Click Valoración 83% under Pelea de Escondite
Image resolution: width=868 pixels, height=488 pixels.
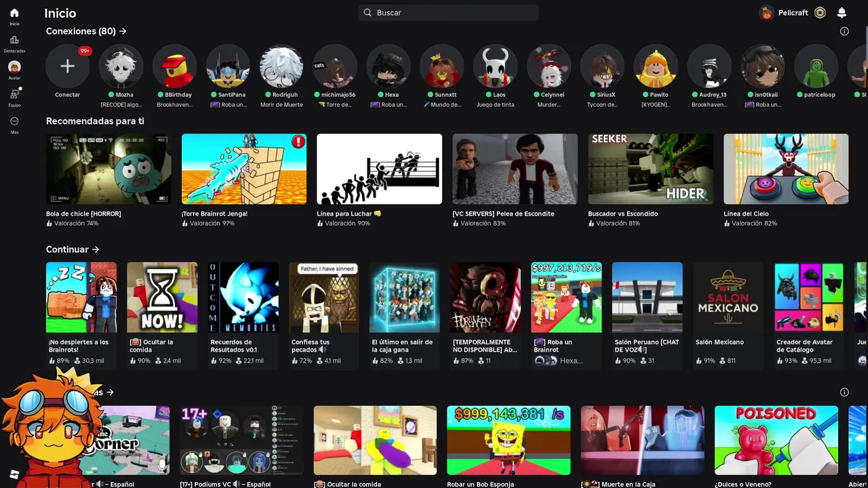click(483, 224)
